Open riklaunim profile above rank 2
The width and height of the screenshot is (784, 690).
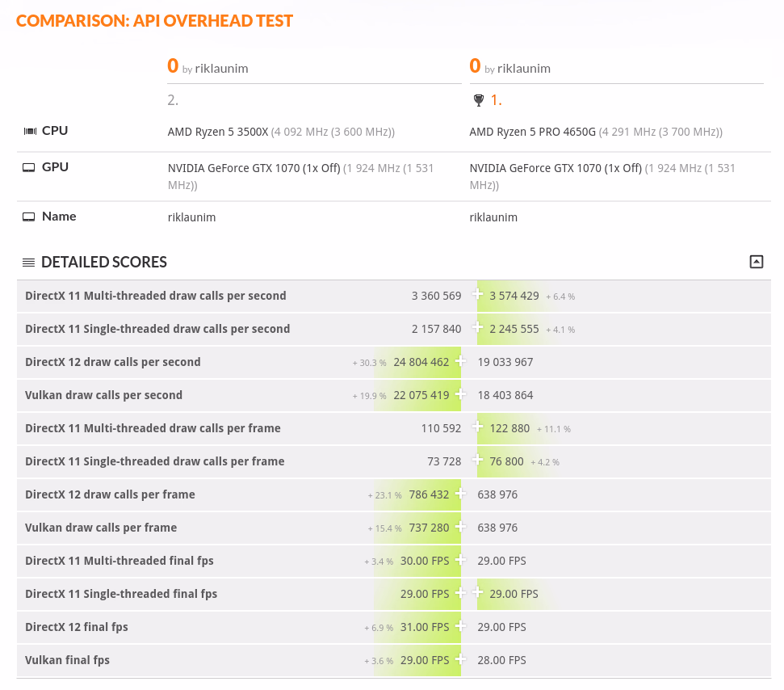pos(221,69)
